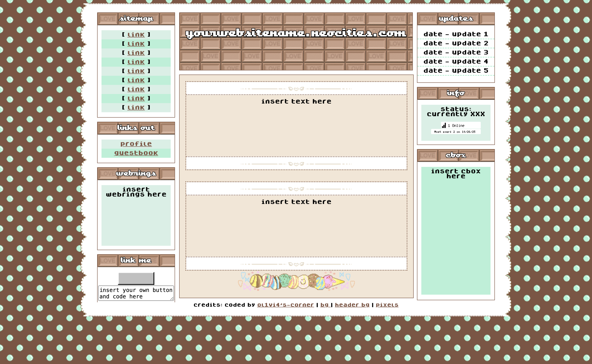Open the header bg credit link

point(352,305)
